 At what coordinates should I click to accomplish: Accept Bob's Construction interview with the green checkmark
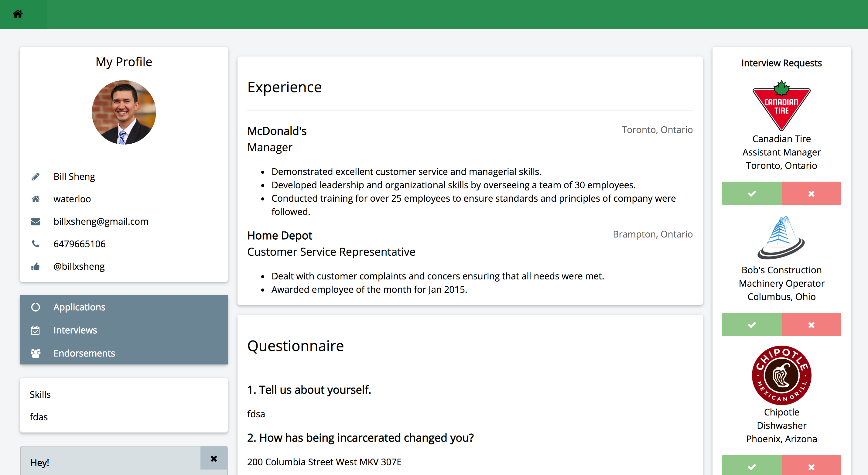tap(752, 325)
